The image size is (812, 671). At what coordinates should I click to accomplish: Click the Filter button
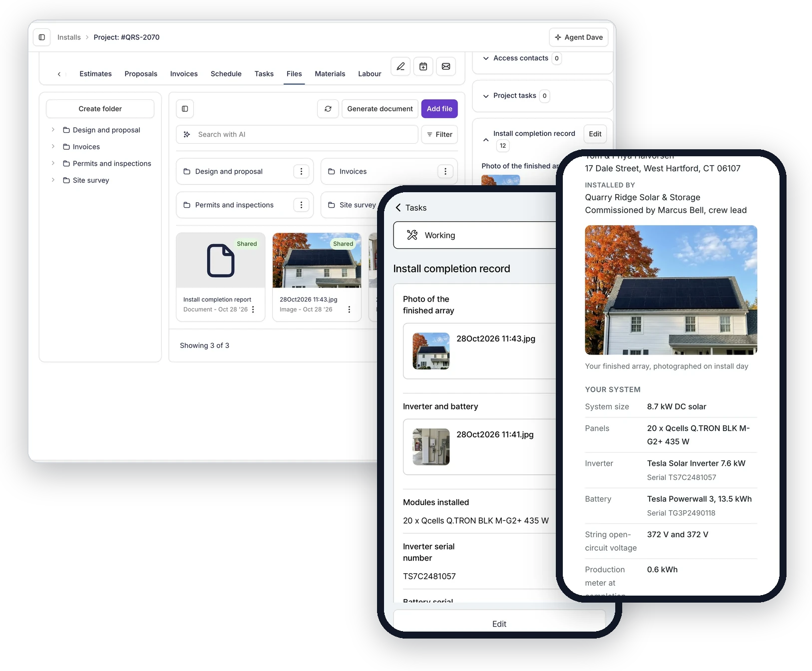tap(439, 135)
